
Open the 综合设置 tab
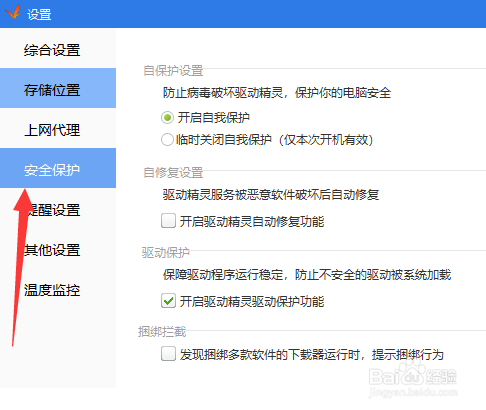point(58,49)
